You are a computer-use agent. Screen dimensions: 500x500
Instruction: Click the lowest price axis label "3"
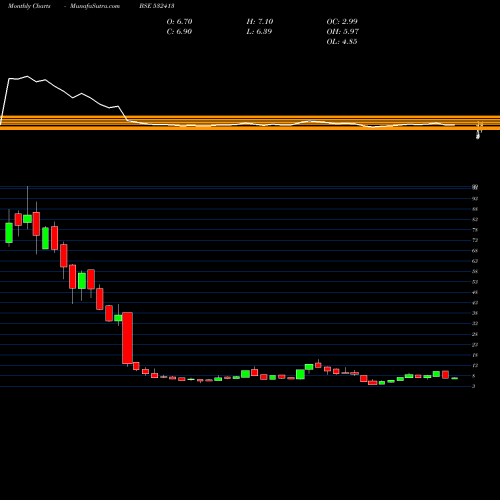pos(474,386)
